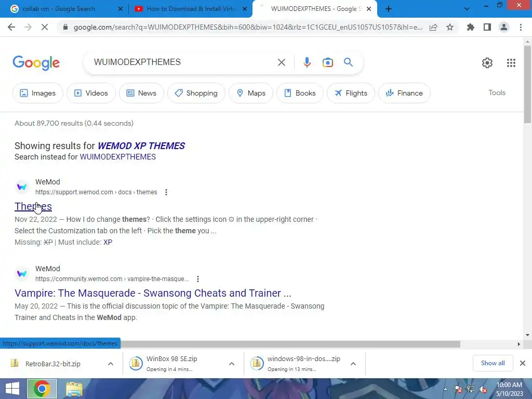Open the search Tools button

[x=497, y=92]
